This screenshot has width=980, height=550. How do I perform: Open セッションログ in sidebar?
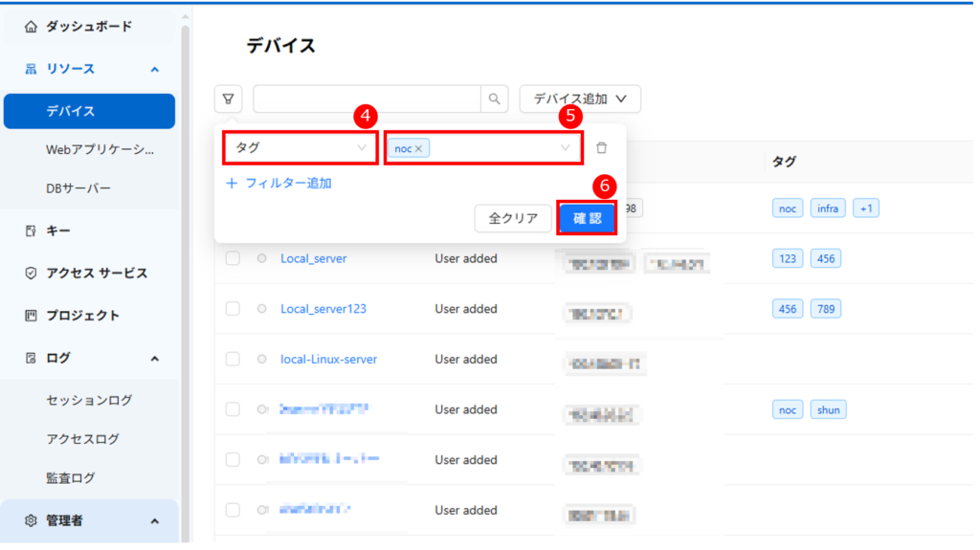point(89,400)
